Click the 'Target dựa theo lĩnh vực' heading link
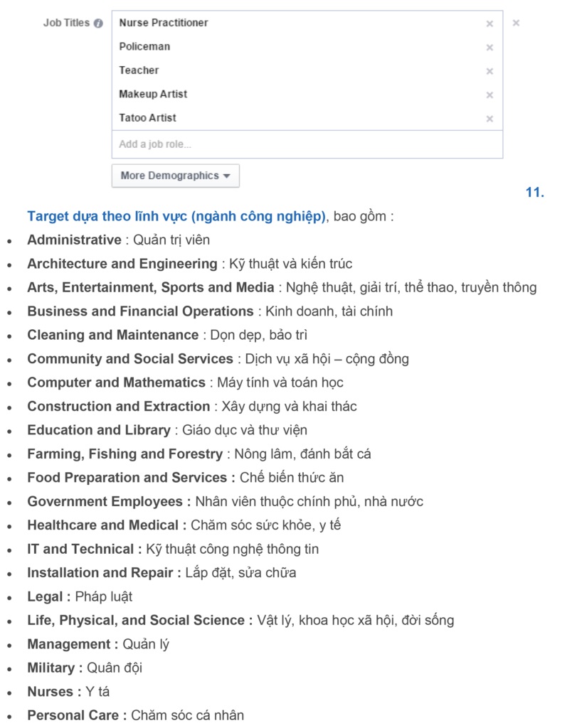Image resolution: width=577 pixels, height=728 pixels. (176, 216)
